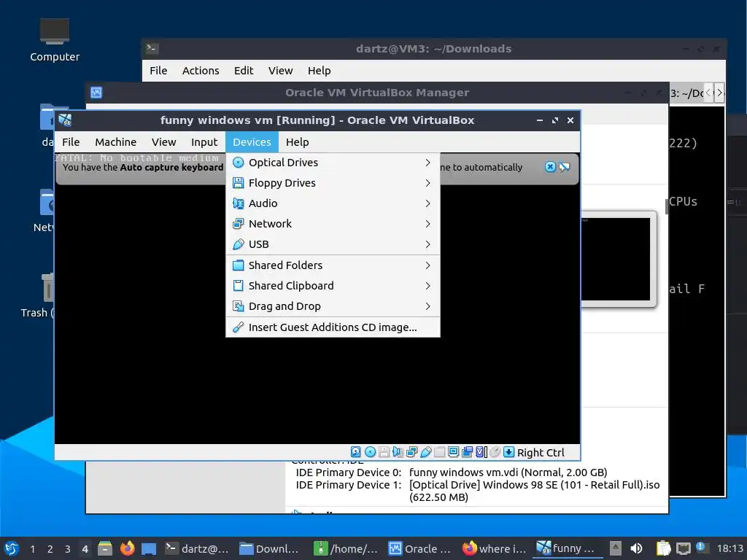The height and width of the screenshot is (560, 747).
Task: Switch to workspace 2 in pager
Action: tap(50, 549)
